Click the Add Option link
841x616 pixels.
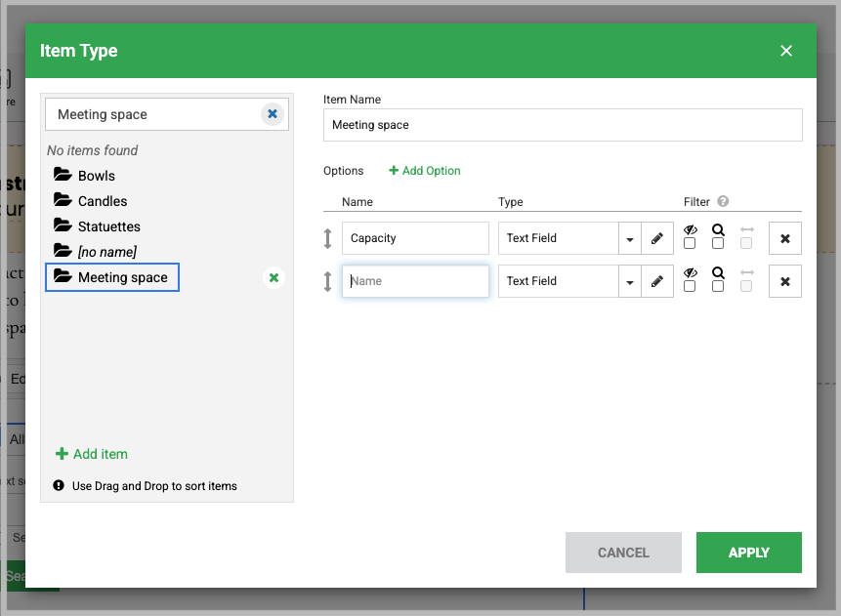coord(425,171)
